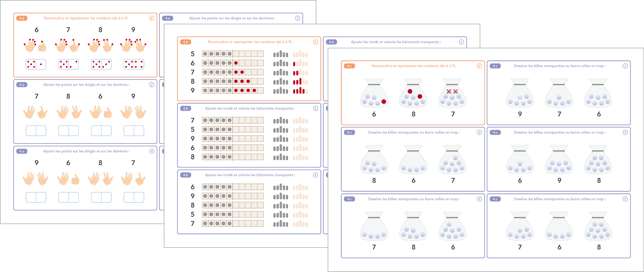
Task: Click the 'Reconnaître et représenter' title on sheet 4.b
Action: 250,42
